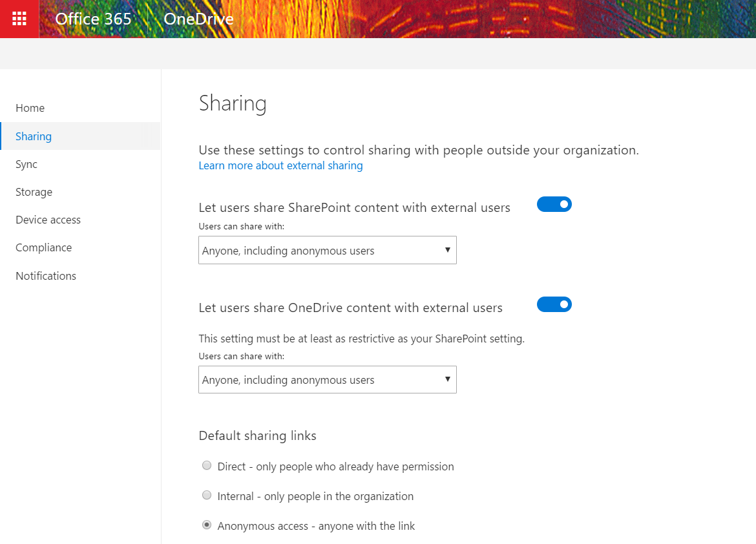Open the Storage settings page
This screenshot has width=756, height=544.
pos(34,192)
